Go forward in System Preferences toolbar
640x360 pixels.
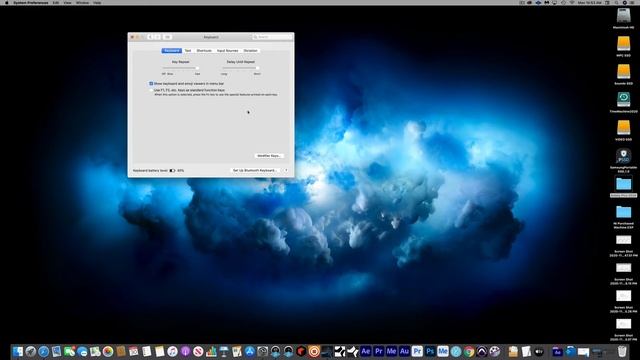pos(157,37)
